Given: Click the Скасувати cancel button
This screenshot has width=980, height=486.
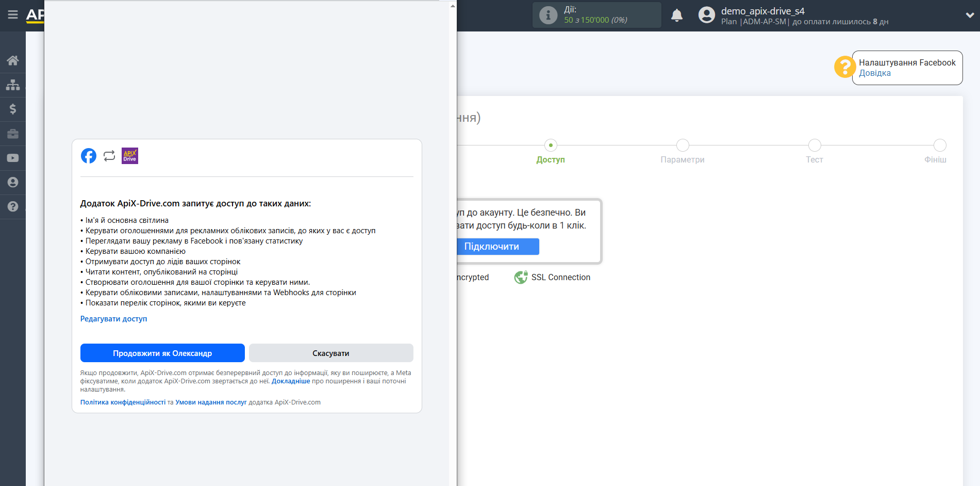Looking at the screenshot, I should 331,353.
